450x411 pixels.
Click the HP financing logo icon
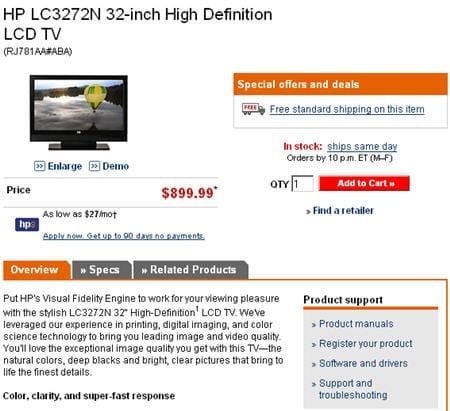[x=27, y=224]
